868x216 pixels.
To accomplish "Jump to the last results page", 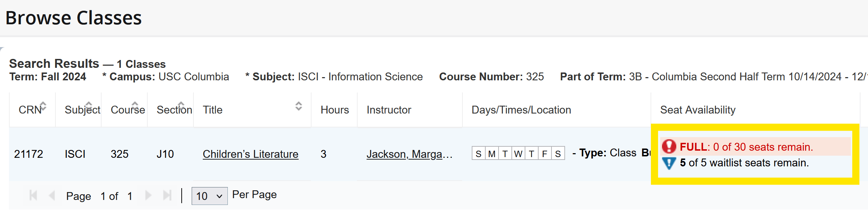I will 167,195.
